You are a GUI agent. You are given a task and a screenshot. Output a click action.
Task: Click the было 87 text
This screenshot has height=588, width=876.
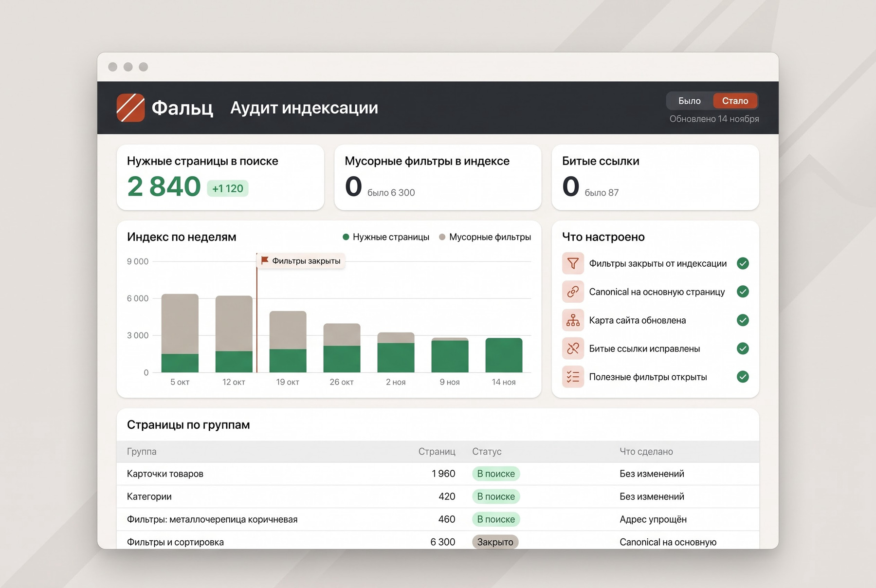pyautogui.click(x=602, y=193)
